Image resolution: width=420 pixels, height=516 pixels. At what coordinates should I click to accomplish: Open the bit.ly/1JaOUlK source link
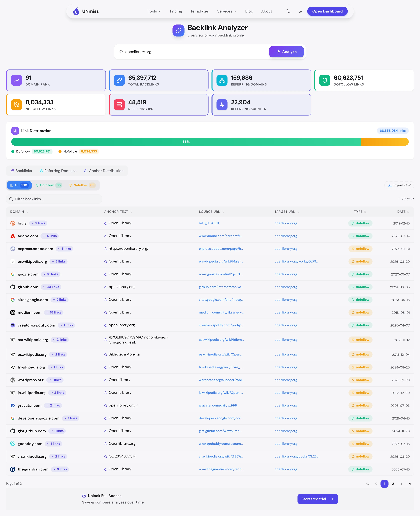[x=209, y=223]
